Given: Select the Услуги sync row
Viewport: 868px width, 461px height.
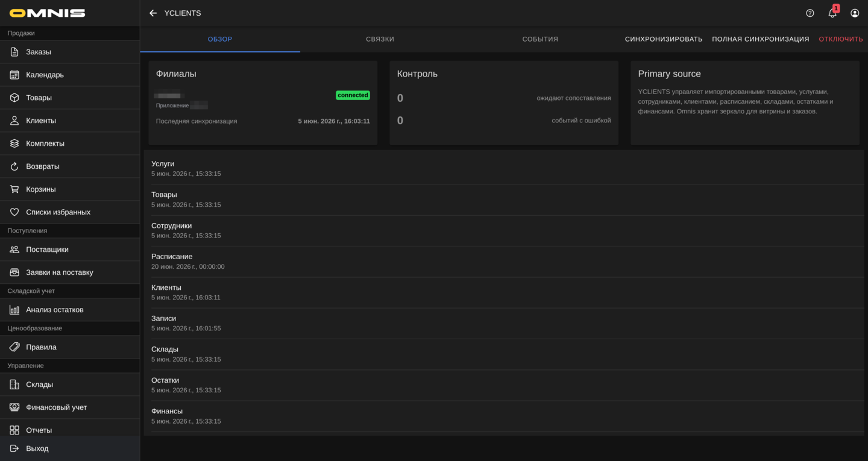Looking at the screenshot, I should point(503,169).
